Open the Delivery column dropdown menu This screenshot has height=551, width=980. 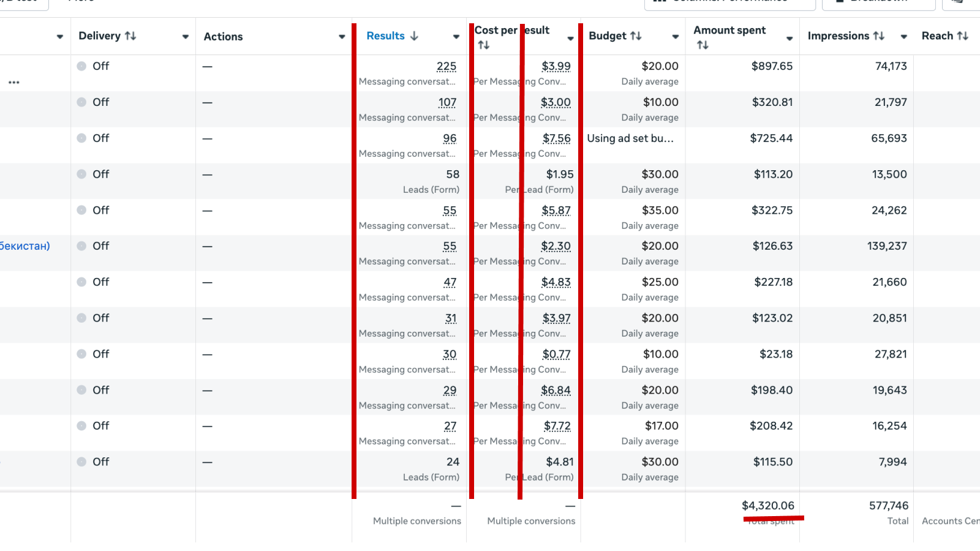pyautogui.click(x=186, y=37)
